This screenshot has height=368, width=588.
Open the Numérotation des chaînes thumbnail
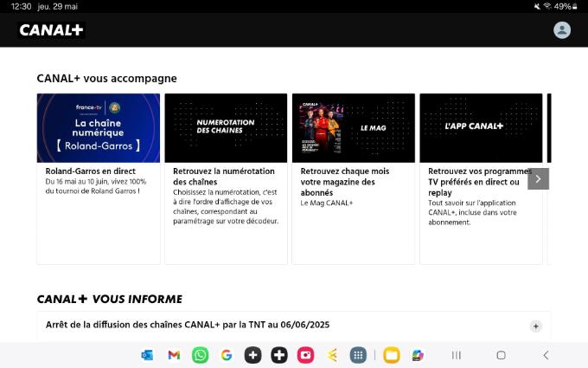point(226,128)
